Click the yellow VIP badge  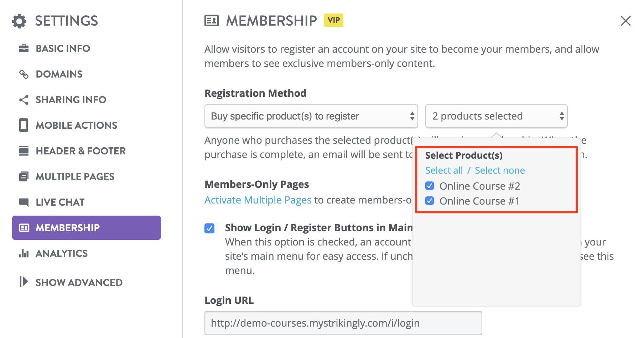pyautogui.click(x=333, y=20)
